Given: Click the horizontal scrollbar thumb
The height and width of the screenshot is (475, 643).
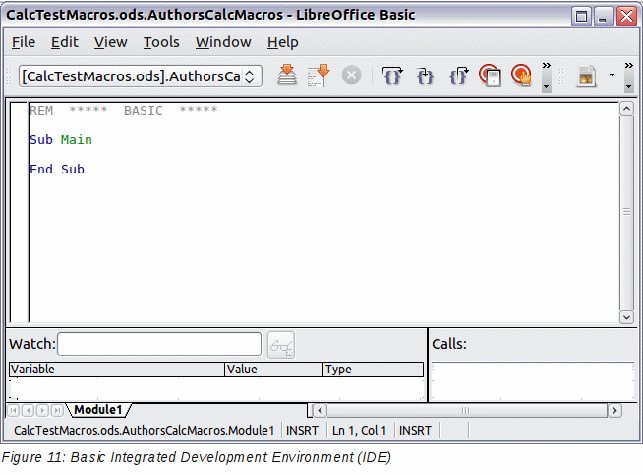Looking at the screenshot, I should pyautogui.click(x=467, y=410).
